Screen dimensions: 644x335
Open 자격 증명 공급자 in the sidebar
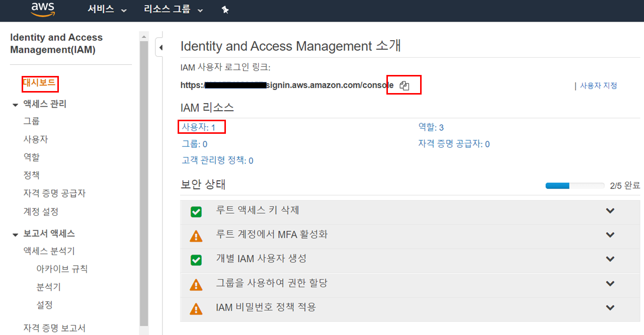coord(54,194)
